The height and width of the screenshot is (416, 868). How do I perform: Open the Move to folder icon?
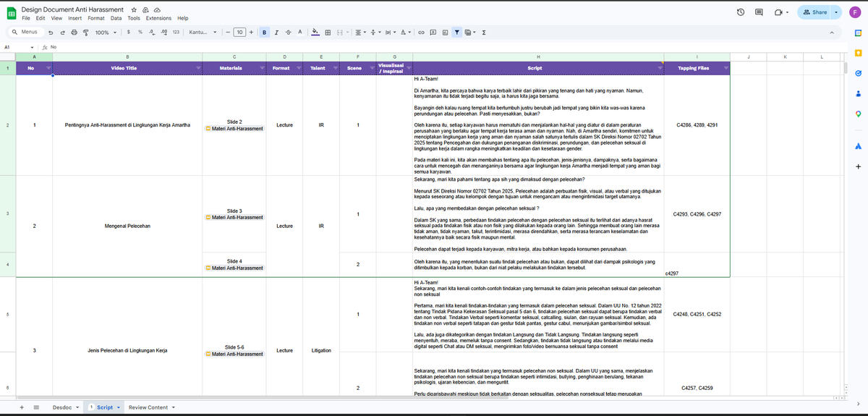[x=145, y=10]
